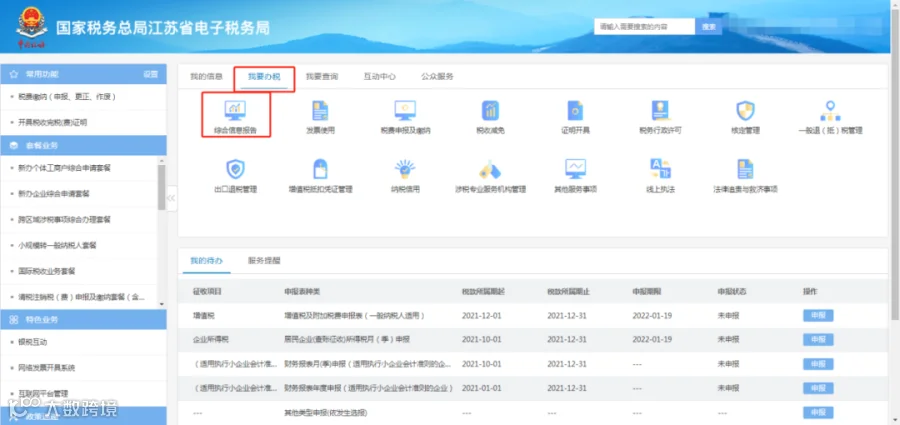Open 税费缴纳（申报、更正、作废） sidebar link

[x=67, y=97]
